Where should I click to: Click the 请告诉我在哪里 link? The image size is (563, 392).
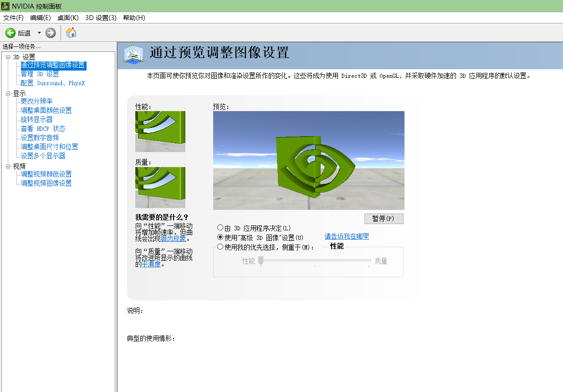(x=347, y=236)
